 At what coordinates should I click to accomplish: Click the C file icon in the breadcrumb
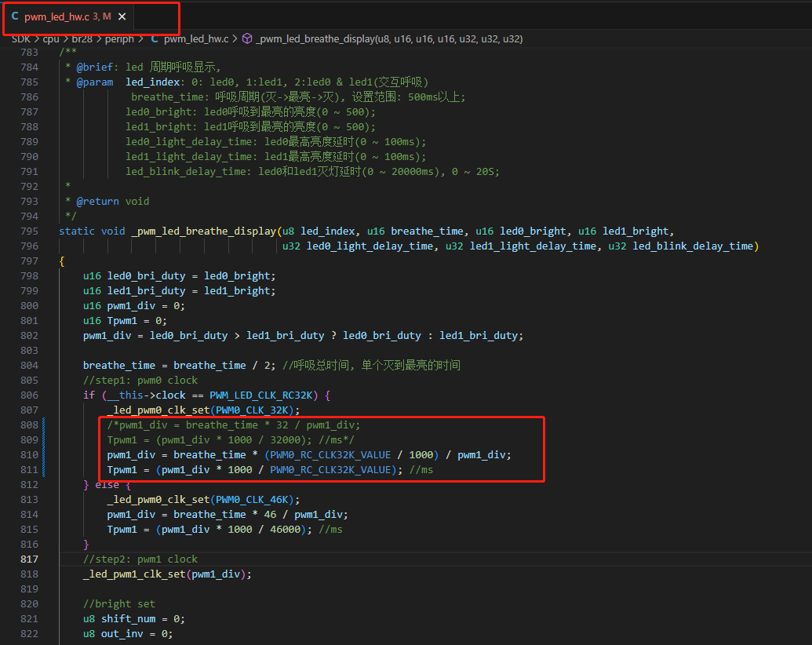point(155,39)
